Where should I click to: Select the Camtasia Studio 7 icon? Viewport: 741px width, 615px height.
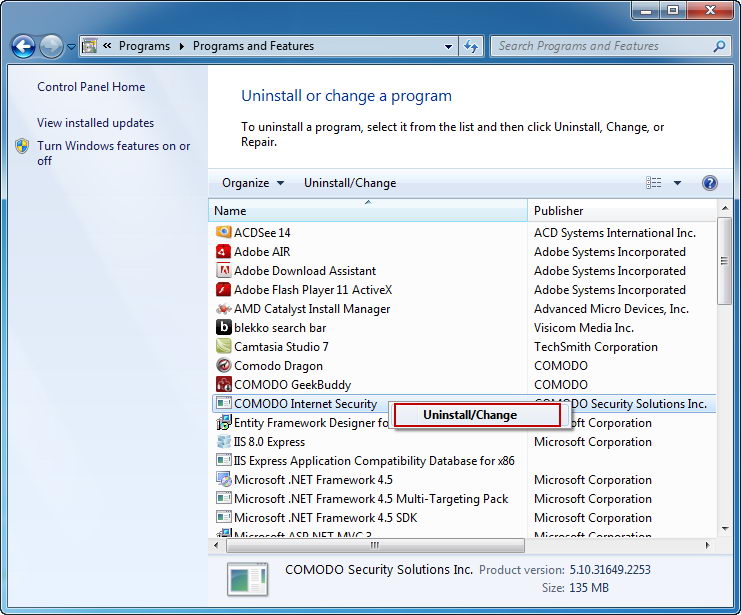(224, 346)
